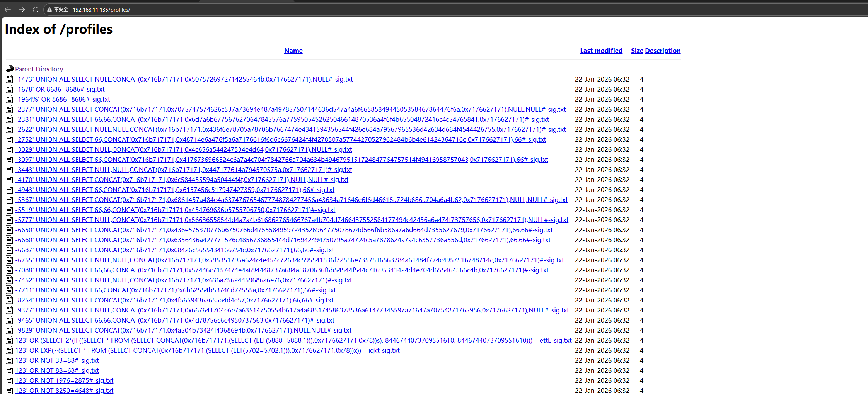This screenshot has height=394, width=868.
Task: Reload the page with the refresh icon
Action: pos(36,10)
